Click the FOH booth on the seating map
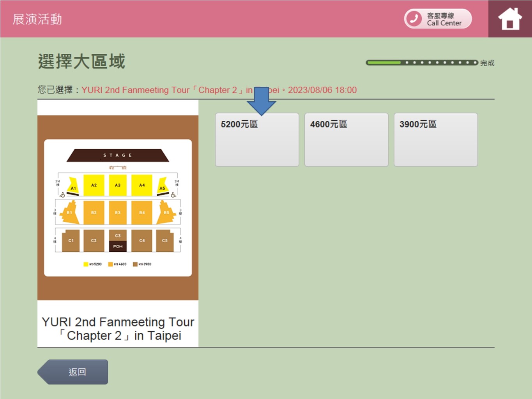 (118, 247)
